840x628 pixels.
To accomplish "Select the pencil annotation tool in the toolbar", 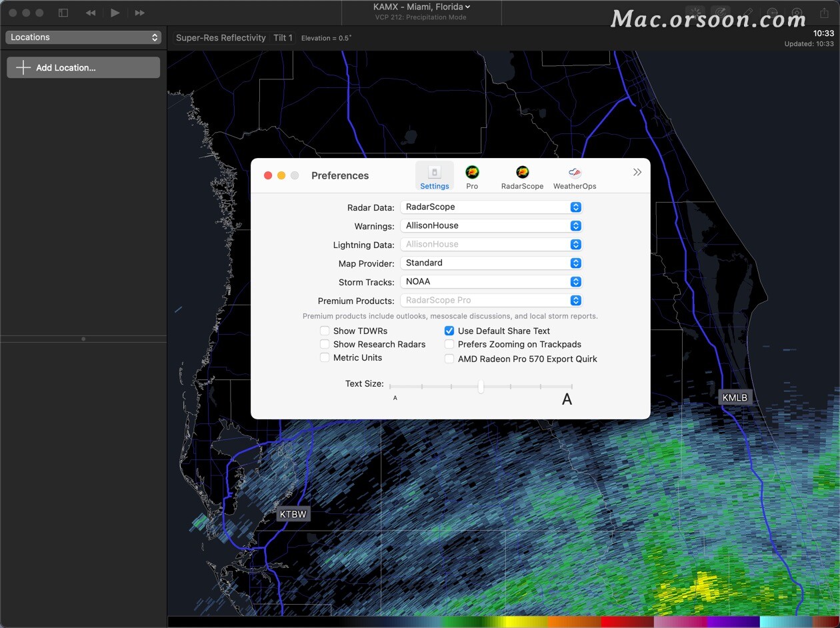I will (747, 12).
